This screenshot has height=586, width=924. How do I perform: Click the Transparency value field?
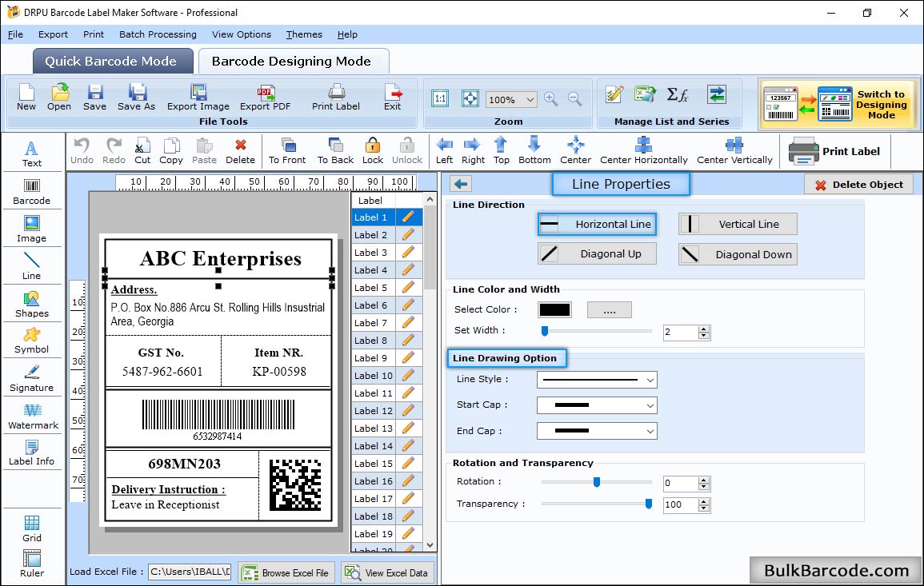[x=681, y=505]
